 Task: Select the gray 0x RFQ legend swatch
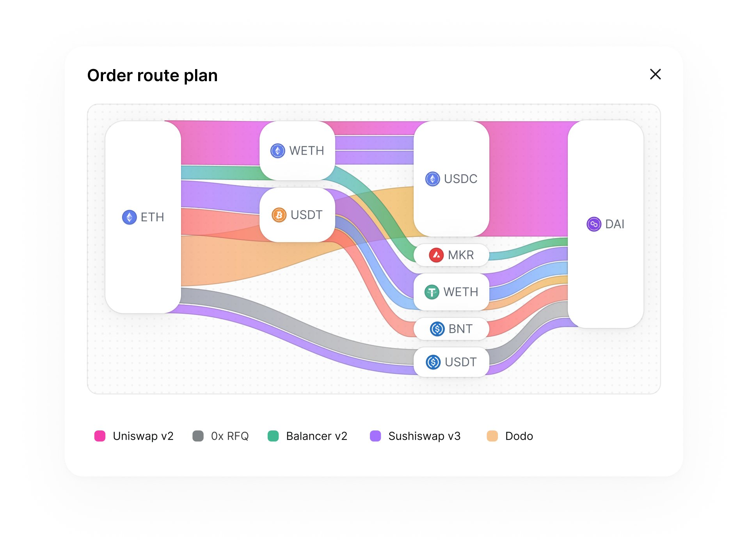(198, 436)
